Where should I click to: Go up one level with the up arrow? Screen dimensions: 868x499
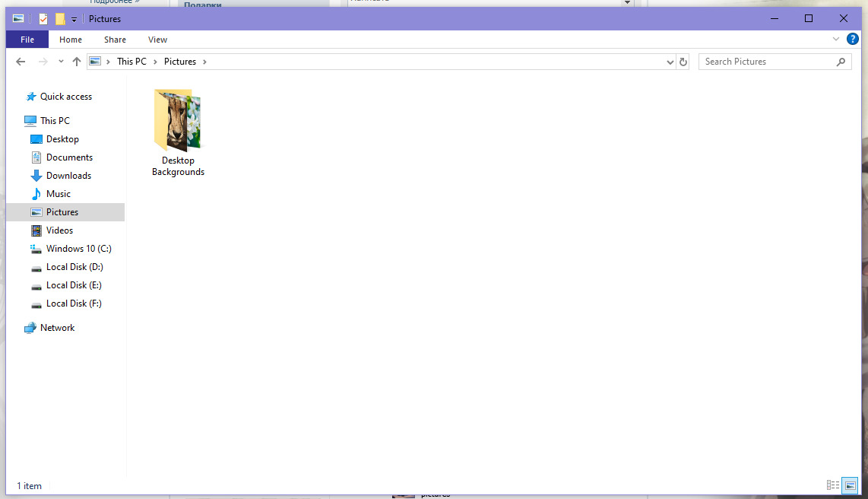[x=77, y=62]
